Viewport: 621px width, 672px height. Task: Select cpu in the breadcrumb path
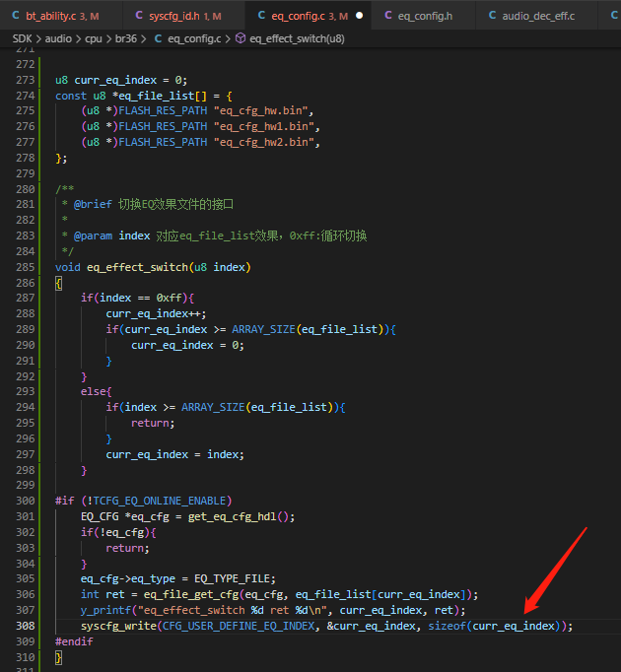pos(94,39)
